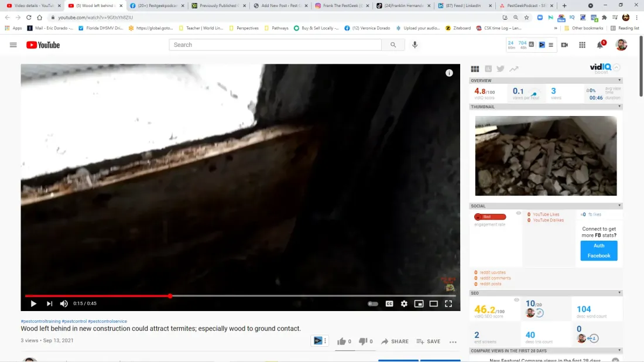The height and width of the screenshot is (362, 644).
Task: Click the SAVE to playlist button
Action: tap(429, 341)
